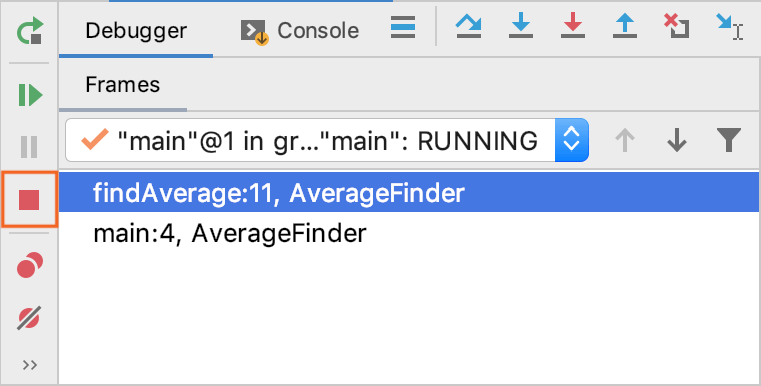The height and width of the screenshot is (386, 761).
Task: Toggle Mute Breakpoints icon
Action: click(x=29, y=318)
